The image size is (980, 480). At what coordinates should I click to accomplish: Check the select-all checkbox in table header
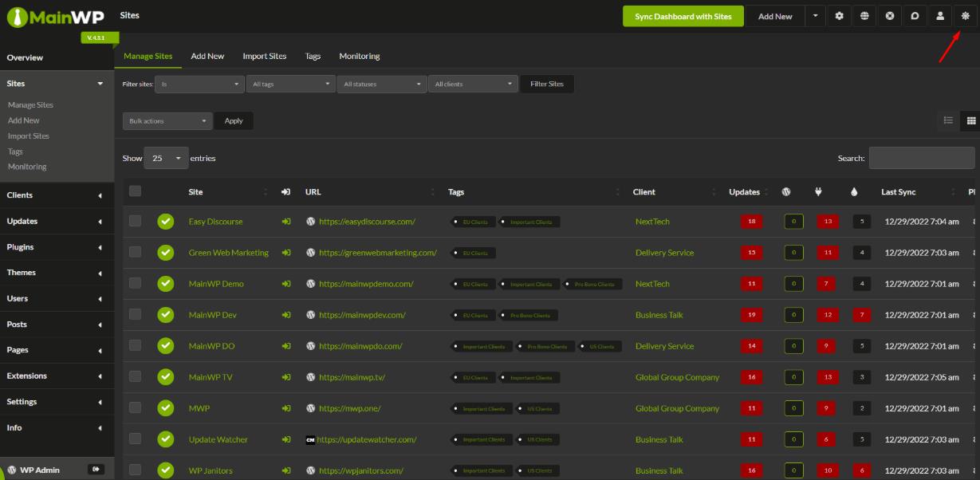pos(135,191)
